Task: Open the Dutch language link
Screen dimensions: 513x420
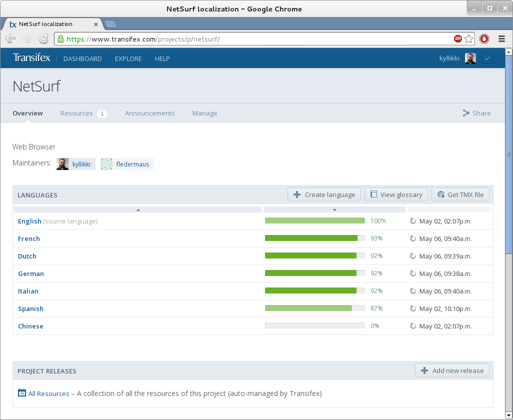Action: pos(27,256)
